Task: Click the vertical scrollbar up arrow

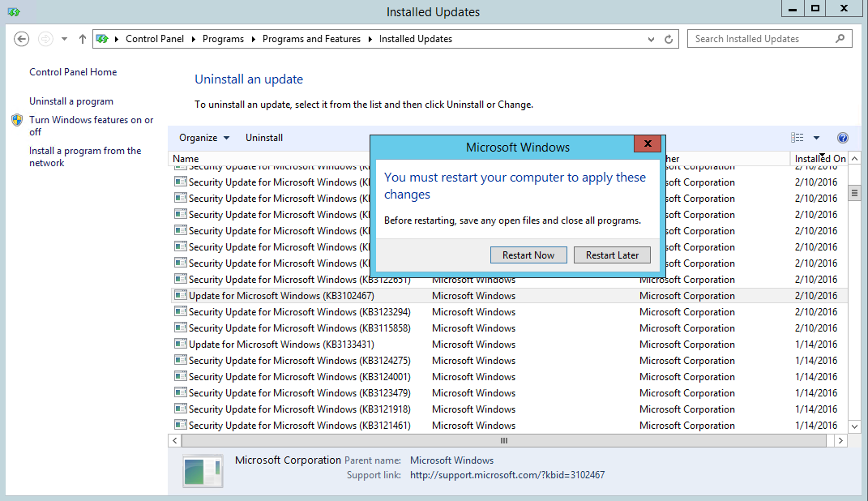Action: [x=854, y=159]
